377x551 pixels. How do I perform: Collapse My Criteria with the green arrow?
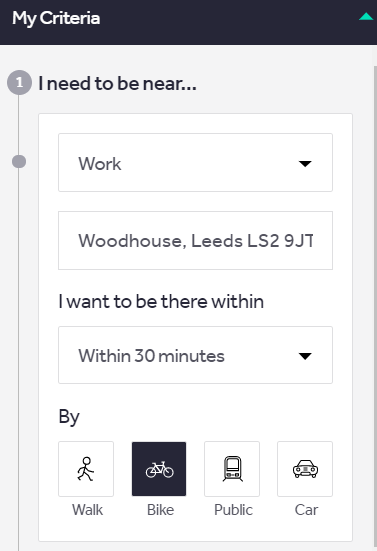(x=366, y=17)
